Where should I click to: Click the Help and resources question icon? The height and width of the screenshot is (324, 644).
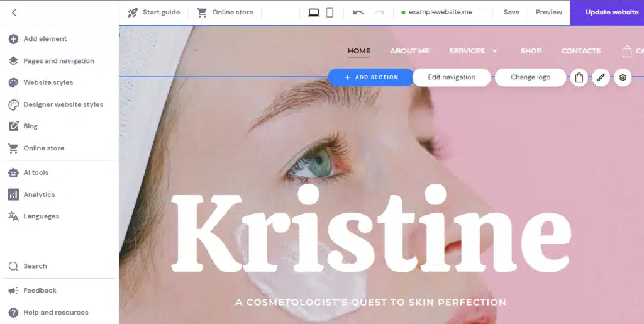point(13,313)
